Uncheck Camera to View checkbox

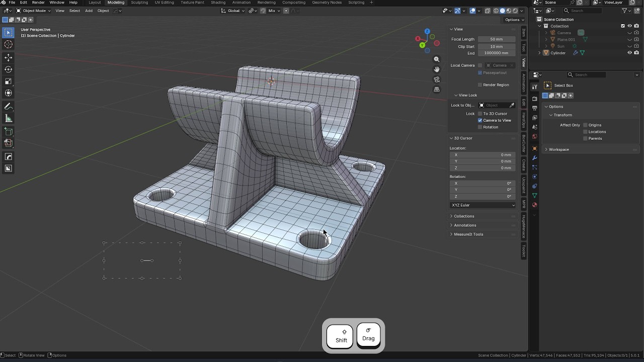coord(480,120)
